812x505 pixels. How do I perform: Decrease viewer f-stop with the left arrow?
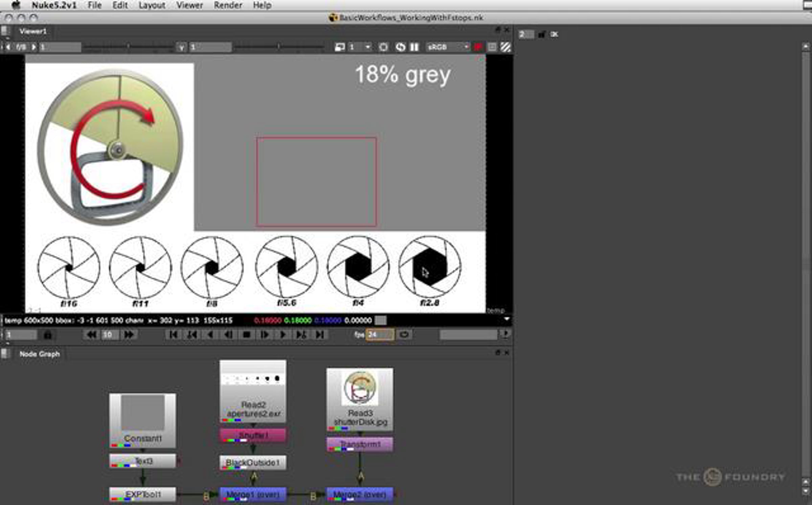point(8,47)
